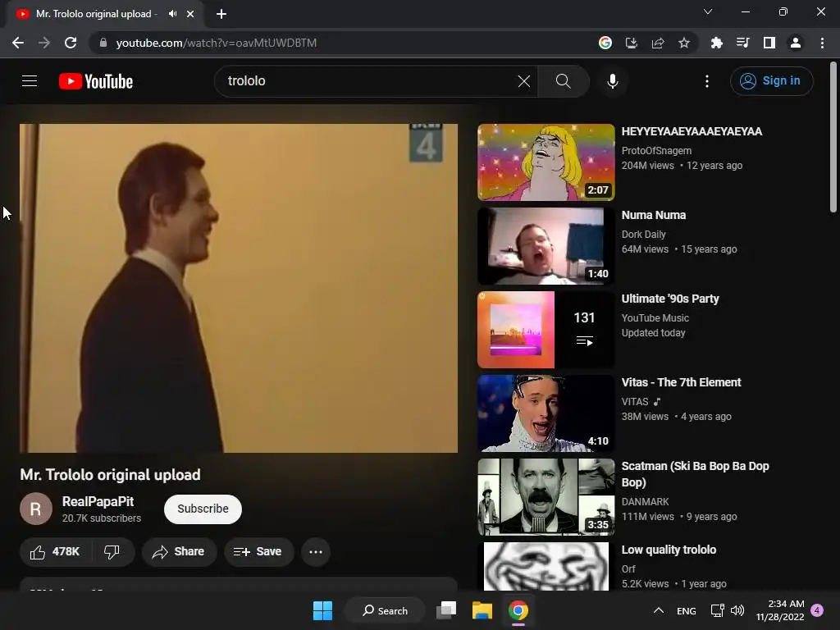Open Ultimate '90s Party playlist thumbnail

click(x=546, y=330)
